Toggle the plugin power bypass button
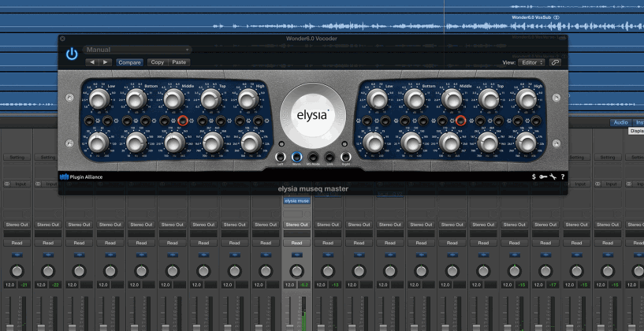Viewport: 644px width, 331px height. coord(72,54)
